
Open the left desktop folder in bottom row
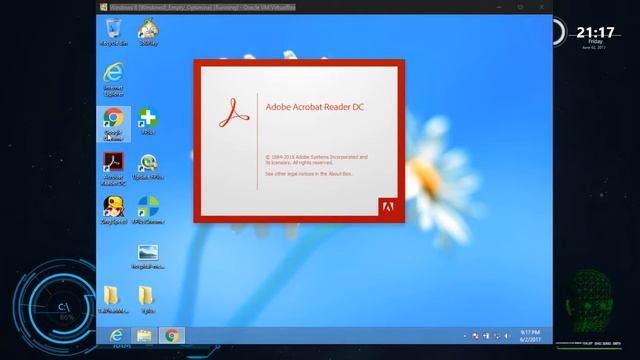[113, 299]
